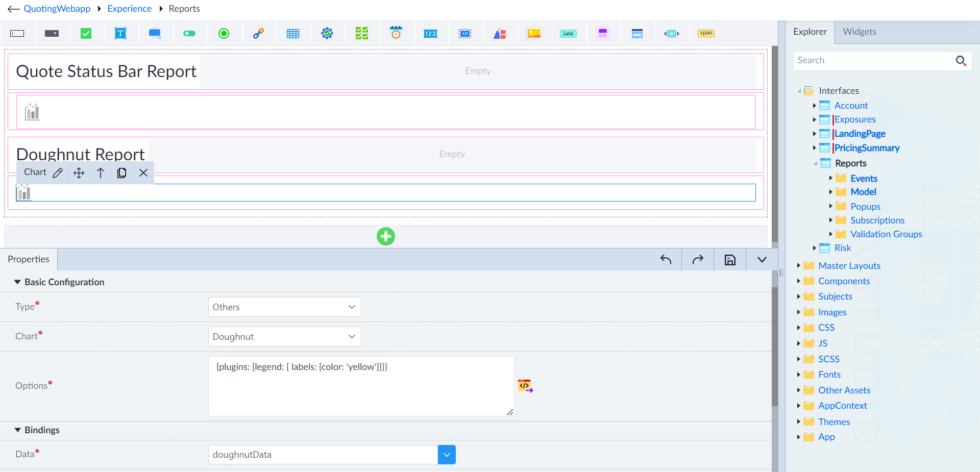Select the radio button widget icon
The height and width of the screenshot is (472, 980).
click(x=224, y=34)
